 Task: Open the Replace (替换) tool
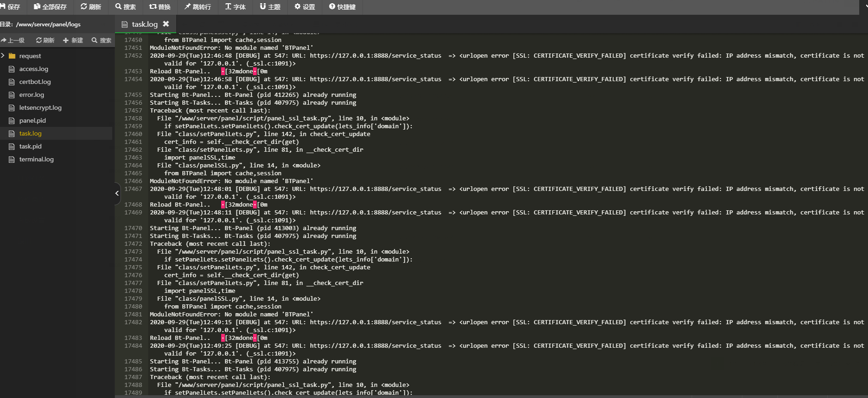pyautogui.click(x=160, y=7)
